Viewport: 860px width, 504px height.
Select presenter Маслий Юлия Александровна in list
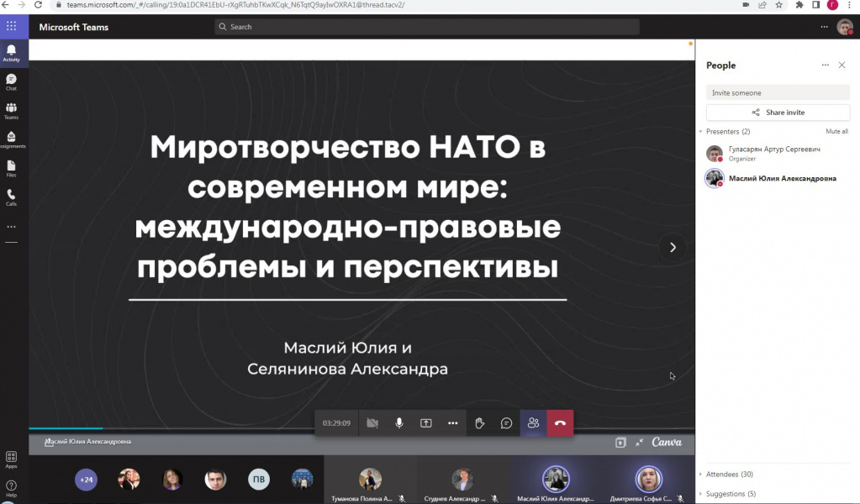(777, 178)
